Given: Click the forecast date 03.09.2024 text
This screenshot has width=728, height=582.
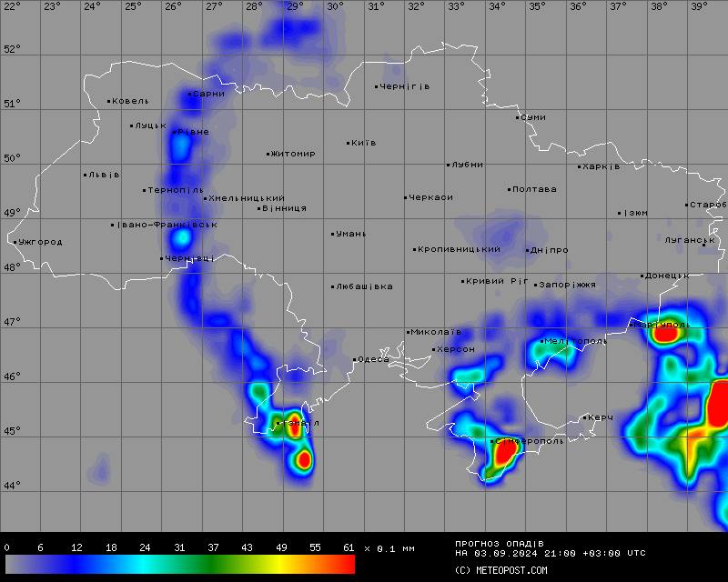Looking at the screenshot, I should pos(509,553).
